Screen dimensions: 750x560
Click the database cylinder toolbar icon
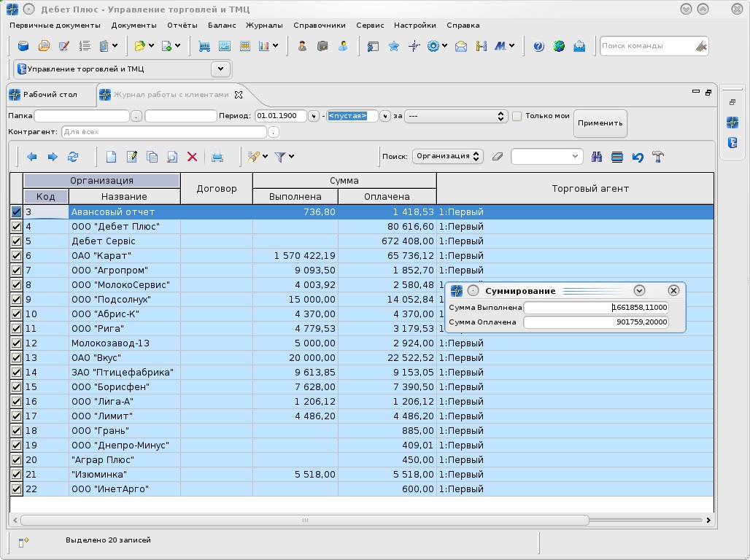click(x=23, y=47)
